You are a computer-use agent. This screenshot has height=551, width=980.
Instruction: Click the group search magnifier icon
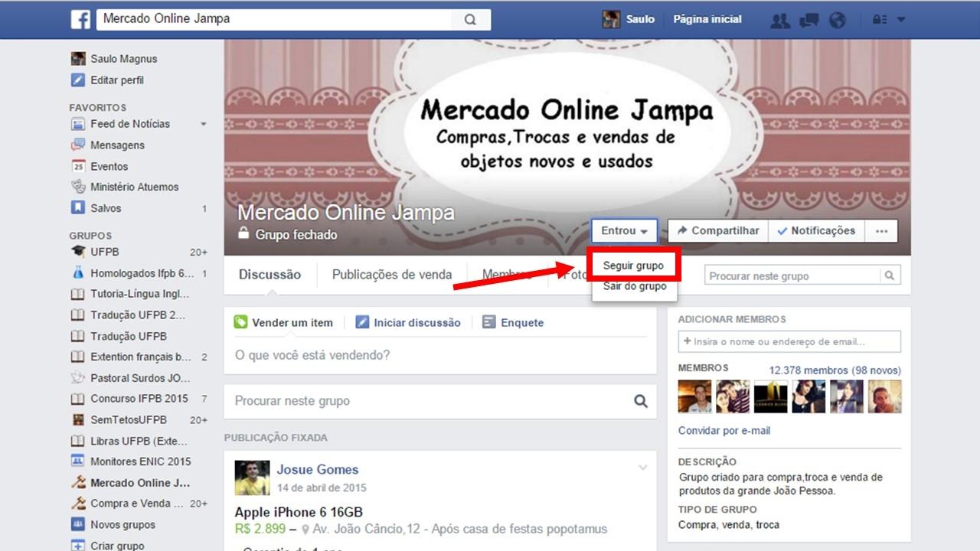click(x=890, y=275)
